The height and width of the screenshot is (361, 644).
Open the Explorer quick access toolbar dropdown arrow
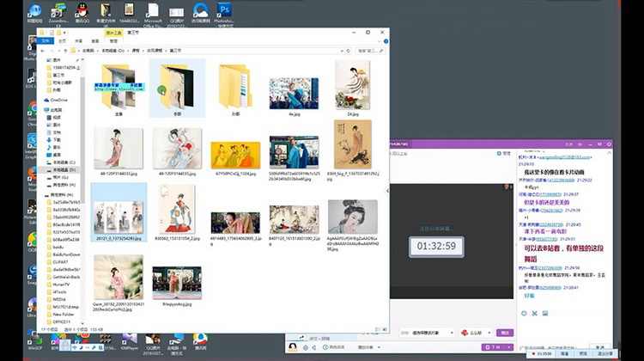(x=65, y=33)
